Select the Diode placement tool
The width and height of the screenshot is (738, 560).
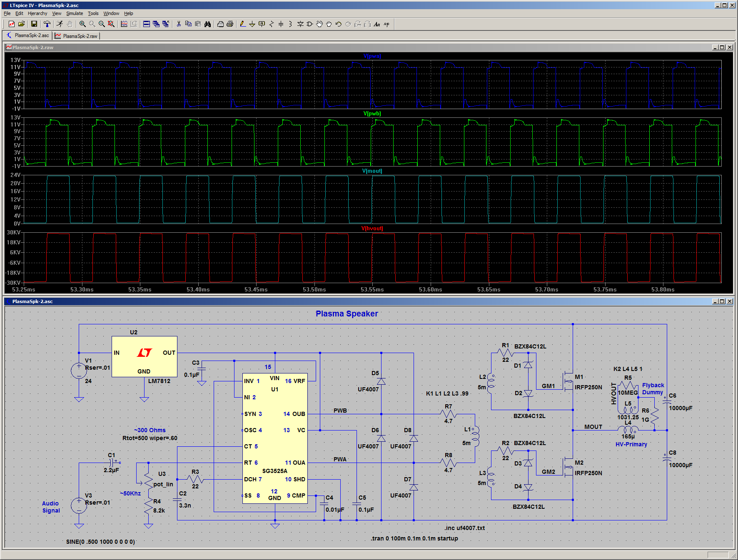click(300, 24)
